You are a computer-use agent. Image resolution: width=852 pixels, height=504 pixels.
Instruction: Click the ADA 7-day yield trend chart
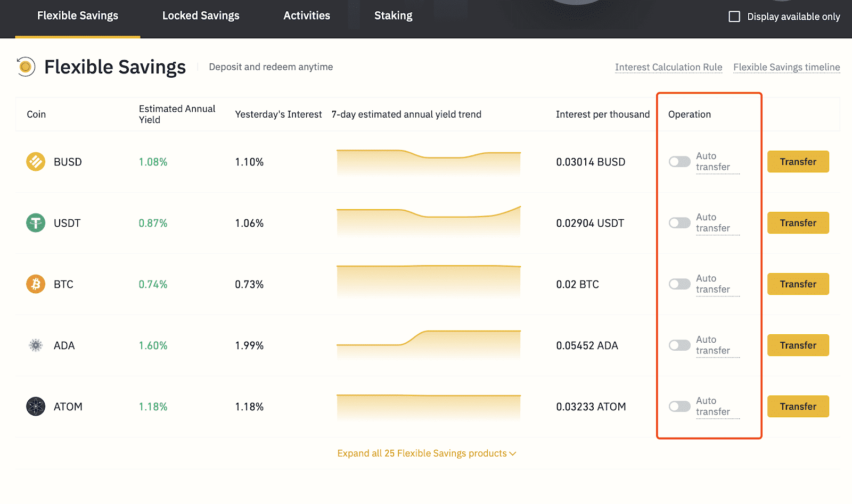click(429, 345)
